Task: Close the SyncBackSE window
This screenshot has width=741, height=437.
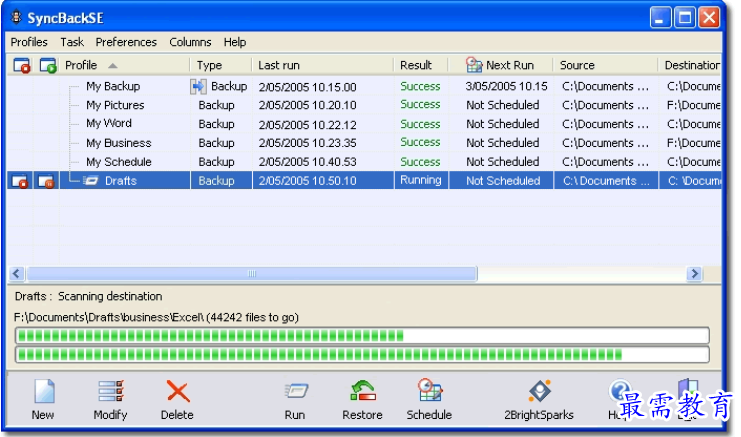Action: pyautogui.click(x=709, y=18)
